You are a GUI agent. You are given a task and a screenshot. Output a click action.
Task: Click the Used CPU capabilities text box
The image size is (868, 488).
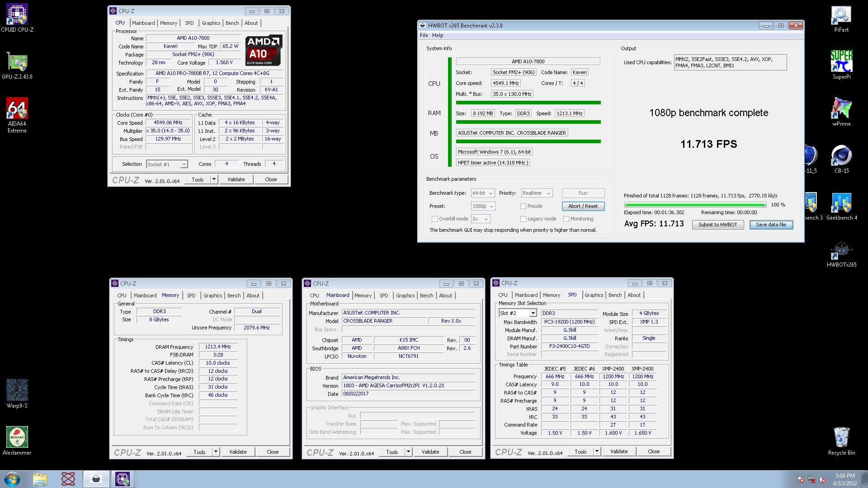coord(730,62)
